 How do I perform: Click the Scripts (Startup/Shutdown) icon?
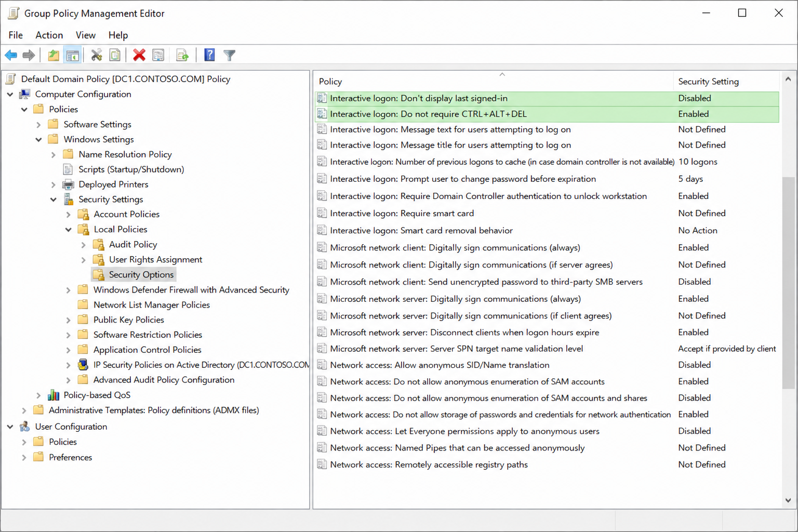[x=68, y=169]
